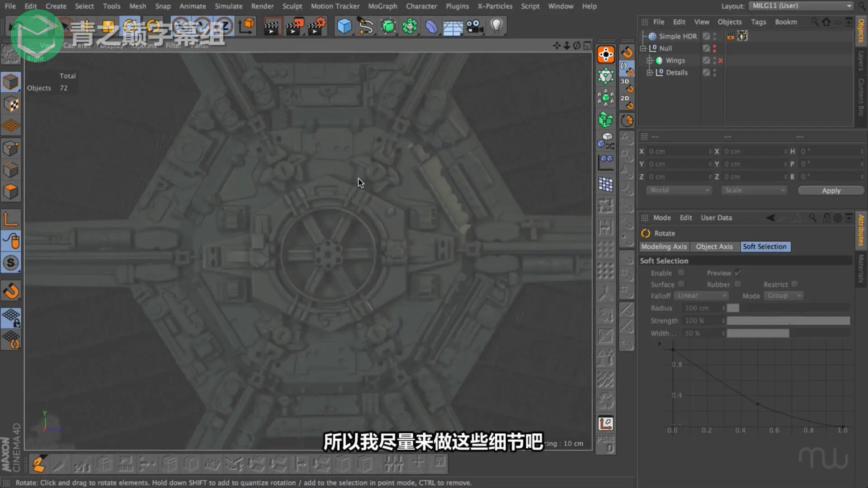868x488 pixels.
Task: Adjust the soft selection Radius slider
Action: 788,308
